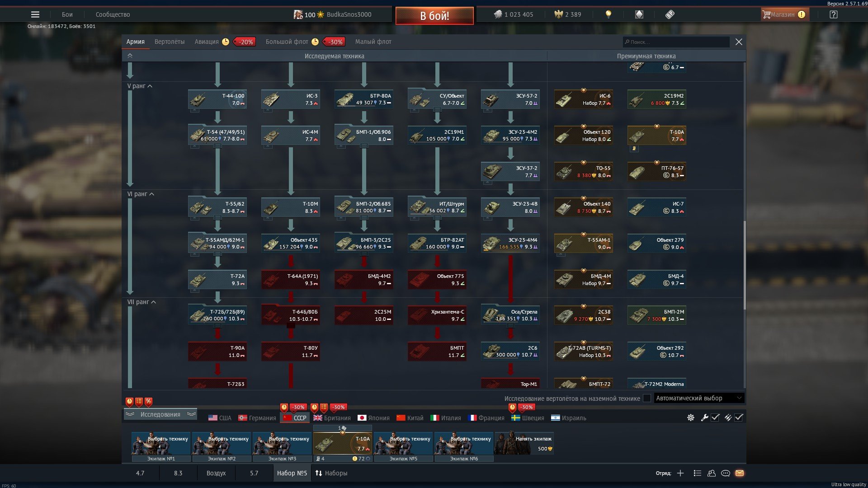Toggle the checkbox next to the wrench icon

pyautogui.click(x=715, y=418)
